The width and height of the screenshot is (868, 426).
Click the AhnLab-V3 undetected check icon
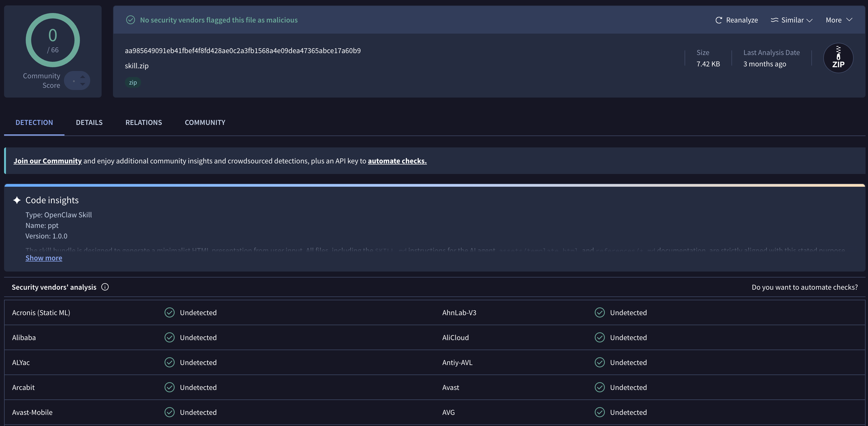pyautogui.click(x=600, y=312)
